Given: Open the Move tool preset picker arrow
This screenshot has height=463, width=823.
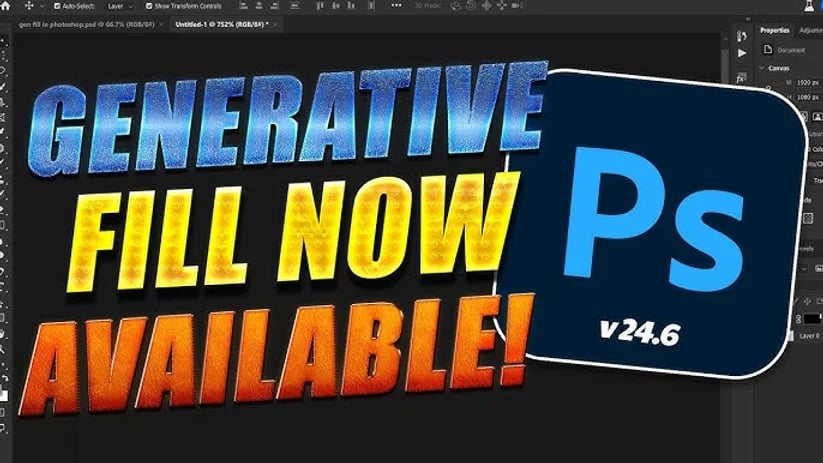Looking at the screenshot, I should 42,6.
